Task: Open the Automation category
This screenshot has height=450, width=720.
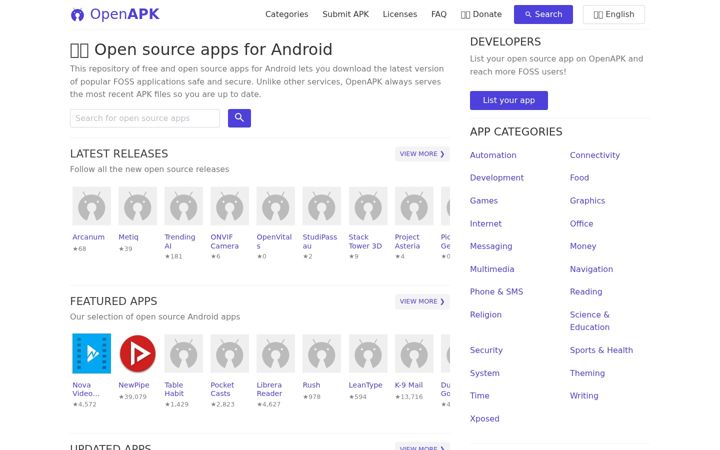Action: [x=493, y=155]
